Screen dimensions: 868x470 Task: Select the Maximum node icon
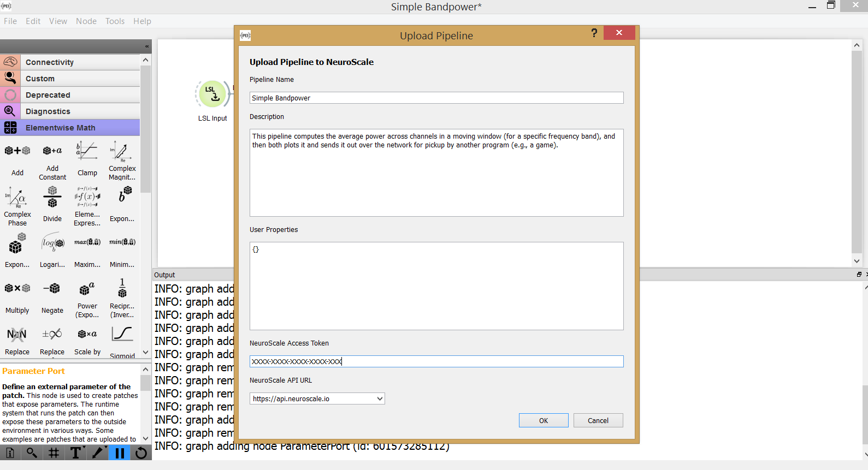(x=87, y=242)
